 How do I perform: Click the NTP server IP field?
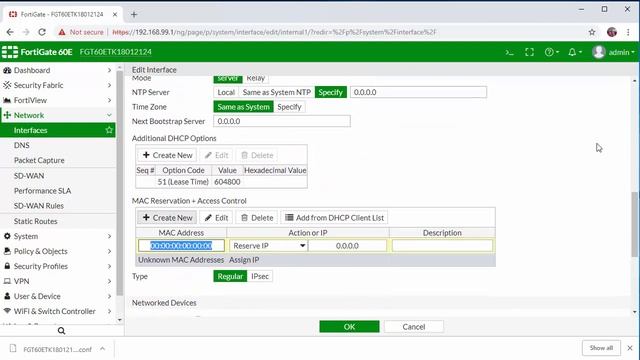tap(418, 92)
